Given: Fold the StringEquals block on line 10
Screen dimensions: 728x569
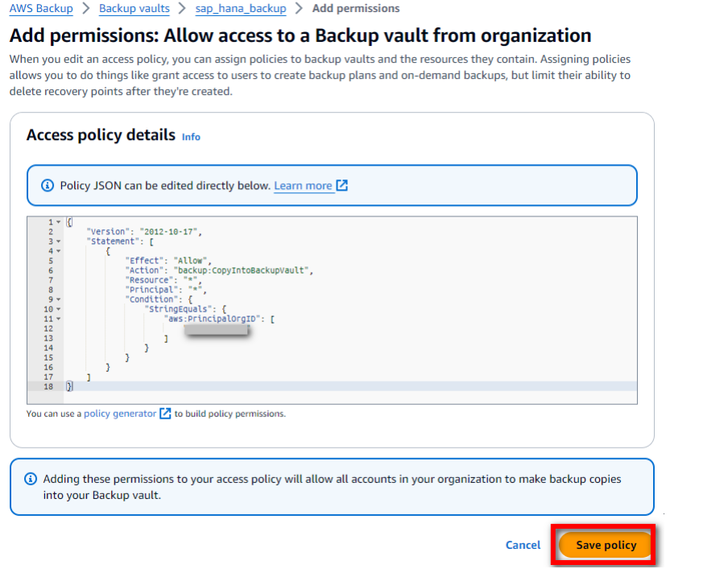Looking at the screenshot, I should (59, 309).
